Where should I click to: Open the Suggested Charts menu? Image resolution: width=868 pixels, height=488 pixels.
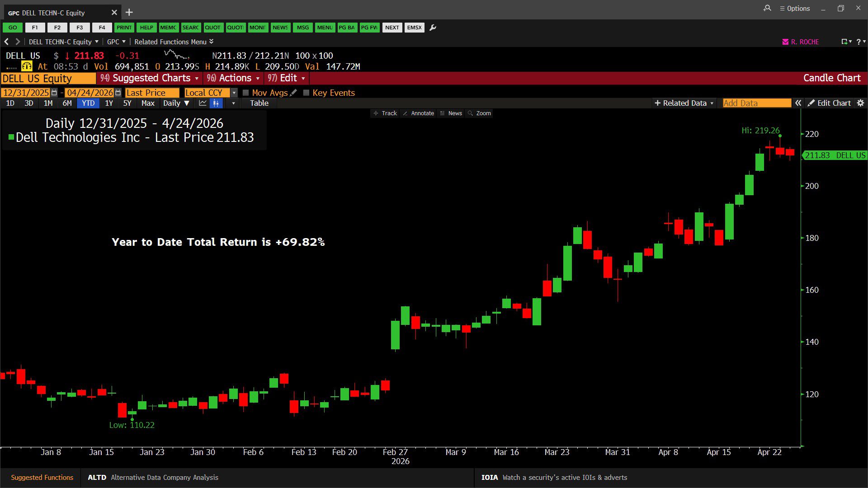point(150,78)
